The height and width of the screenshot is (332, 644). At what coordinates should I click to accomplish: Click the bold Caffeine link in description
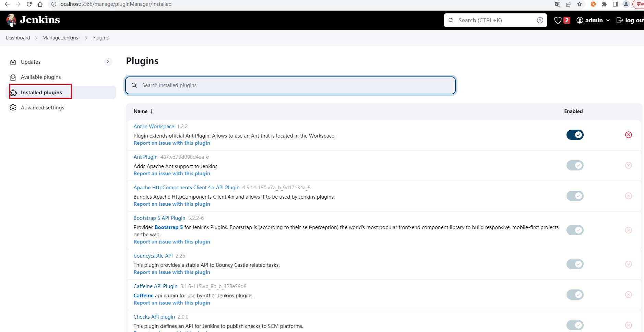tap(144, 296)
